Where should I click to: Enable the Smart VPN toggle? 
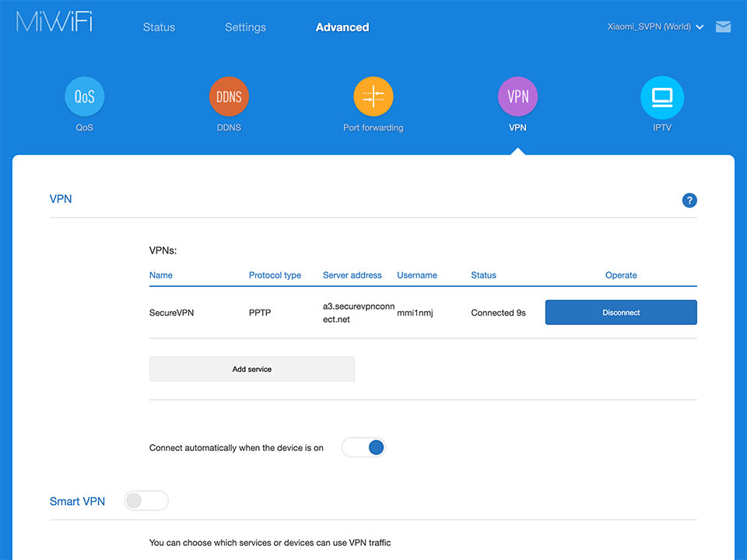coord(146,501)
